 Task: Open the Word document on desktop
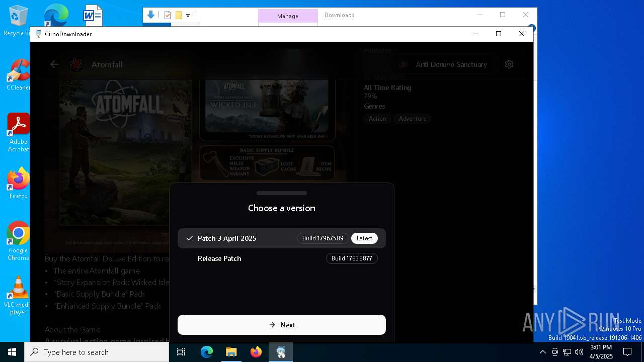pyautogui.click(x=93, y=15)
